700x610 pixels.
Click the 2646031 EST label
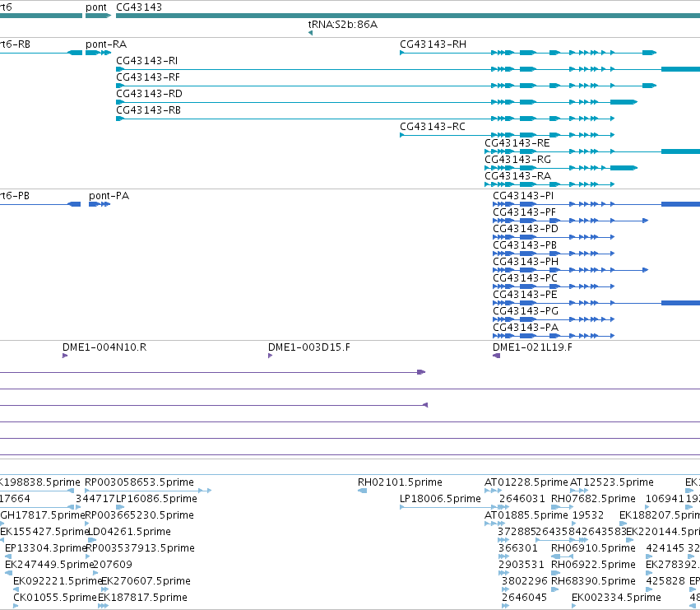tap(522, 499)
